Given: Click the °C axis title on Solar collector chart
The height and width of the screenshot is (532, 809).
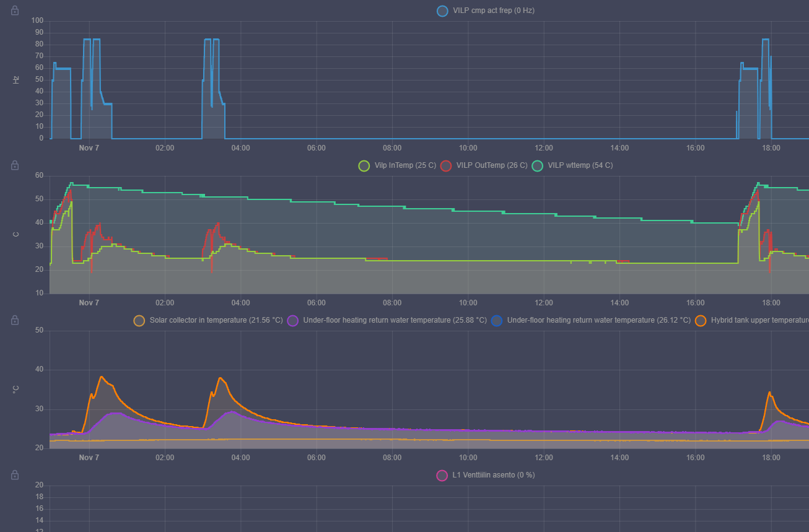Looking at the screenshot, I should click(x=16, y=389).
